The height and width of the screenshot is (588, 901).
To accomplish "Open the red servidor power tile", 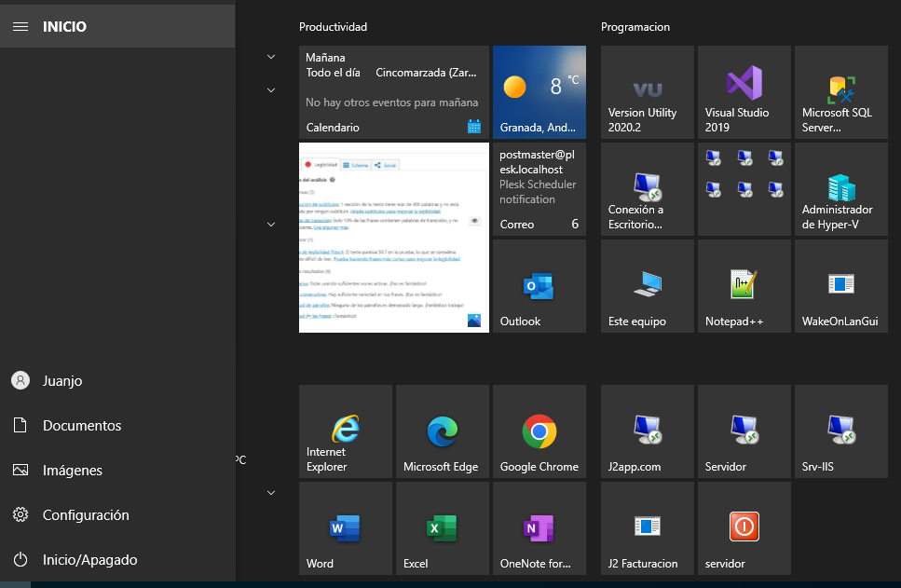I will (744, 528).
